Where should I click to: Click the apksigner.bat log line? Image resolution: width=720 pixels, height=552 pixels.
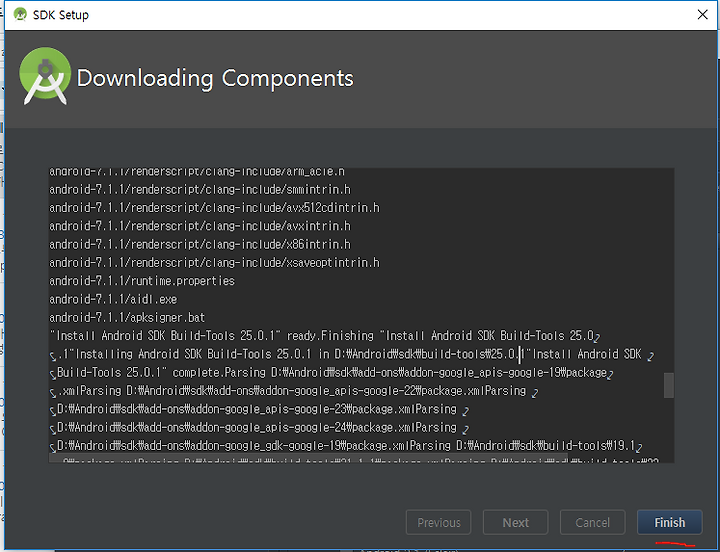point(127,317)
